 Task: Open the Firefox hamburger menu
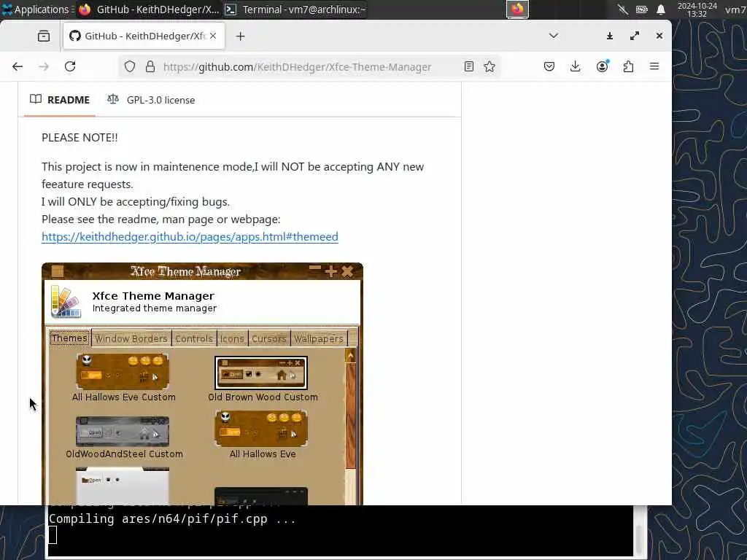point(654,66)
